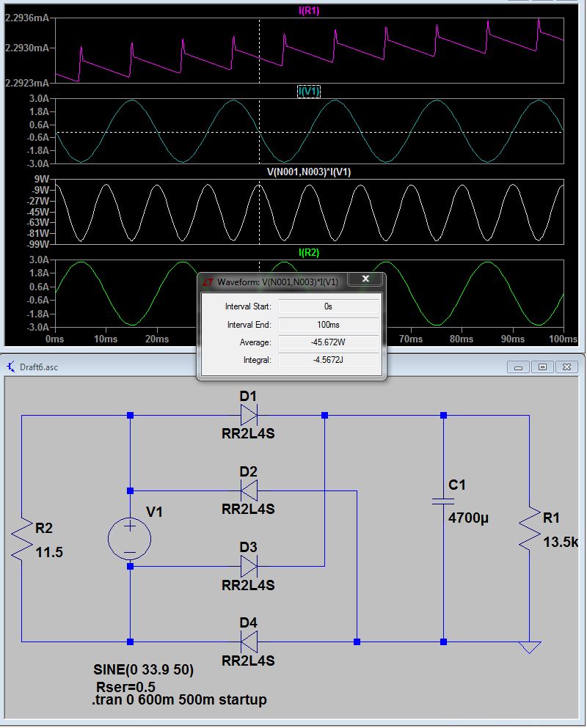The width and height of the screenshot is (587, 728).
Task: Click the 20ms time axis label
Action: pos(156,339)
